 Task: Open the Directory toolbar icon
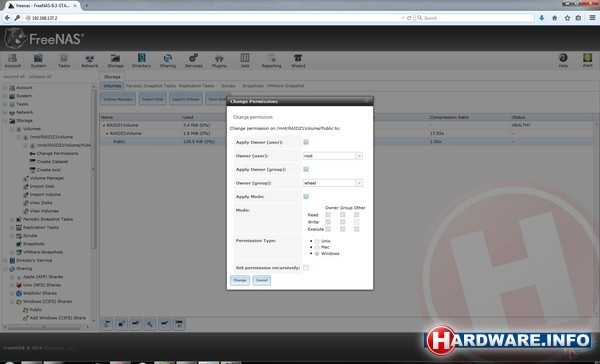pos(141,60)
